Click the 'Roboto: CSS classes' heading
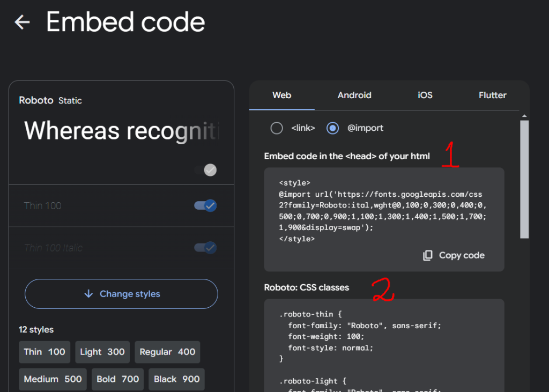 [x=306, y=287]
